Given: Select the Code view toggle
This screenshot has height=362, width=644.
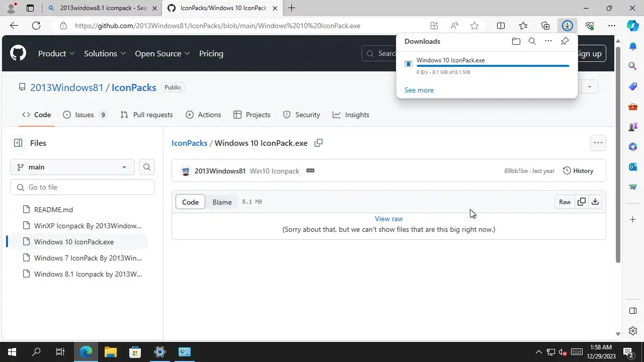Looking at the screenshot, I should click(190, 202).
